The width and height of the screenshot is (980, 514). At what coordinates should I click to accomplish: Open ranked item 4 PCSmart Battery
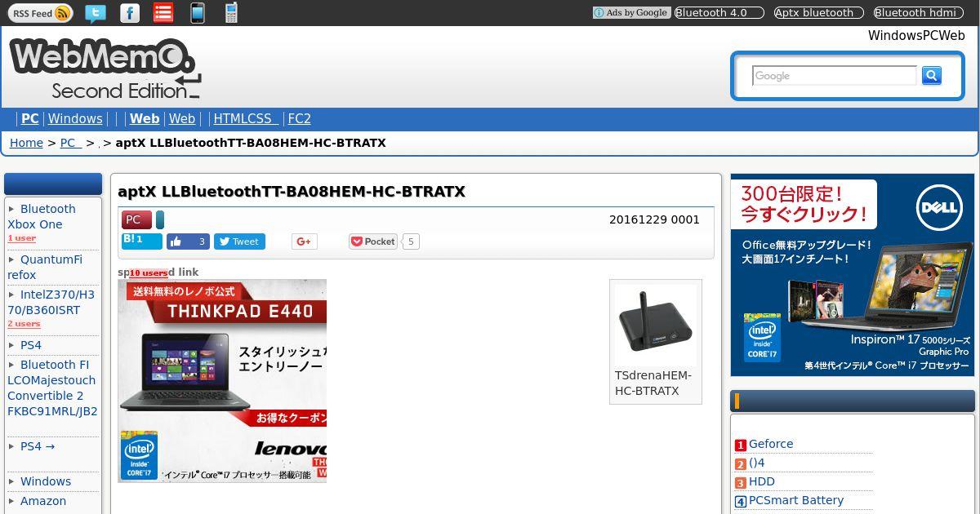tap(796, 500)
